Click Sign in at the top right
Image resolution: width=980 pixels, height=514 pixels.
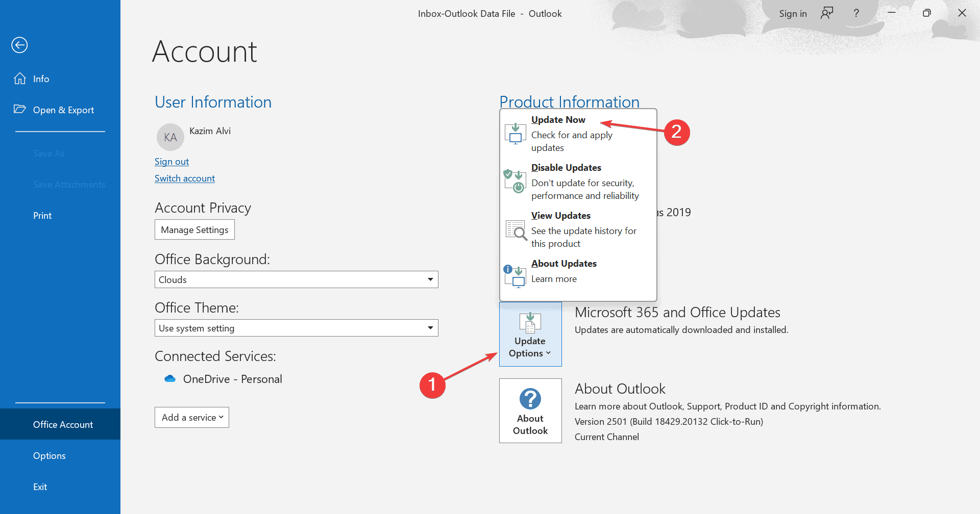point(793,14)
